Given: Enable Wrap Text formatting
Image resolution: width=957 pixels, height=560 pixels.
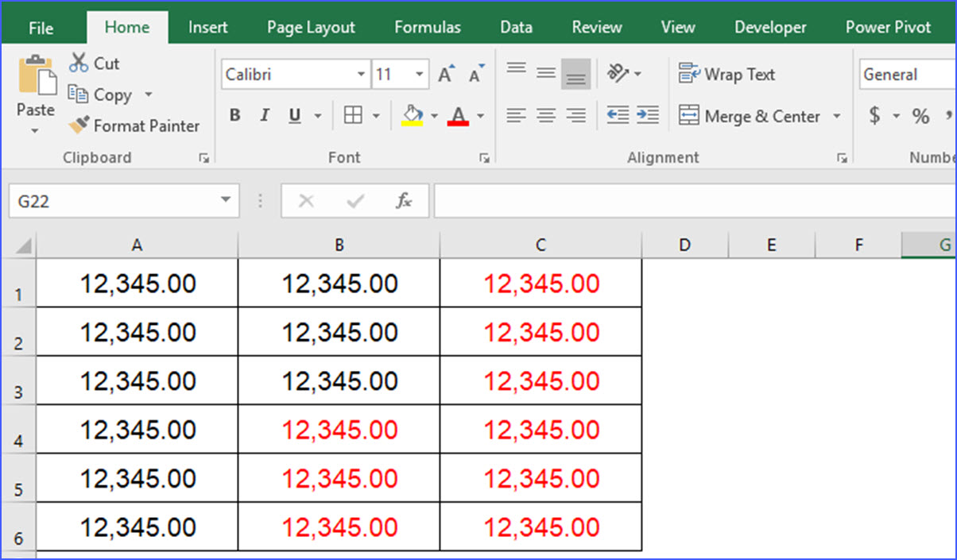Looking at the screenshot, I should [726, 74].
